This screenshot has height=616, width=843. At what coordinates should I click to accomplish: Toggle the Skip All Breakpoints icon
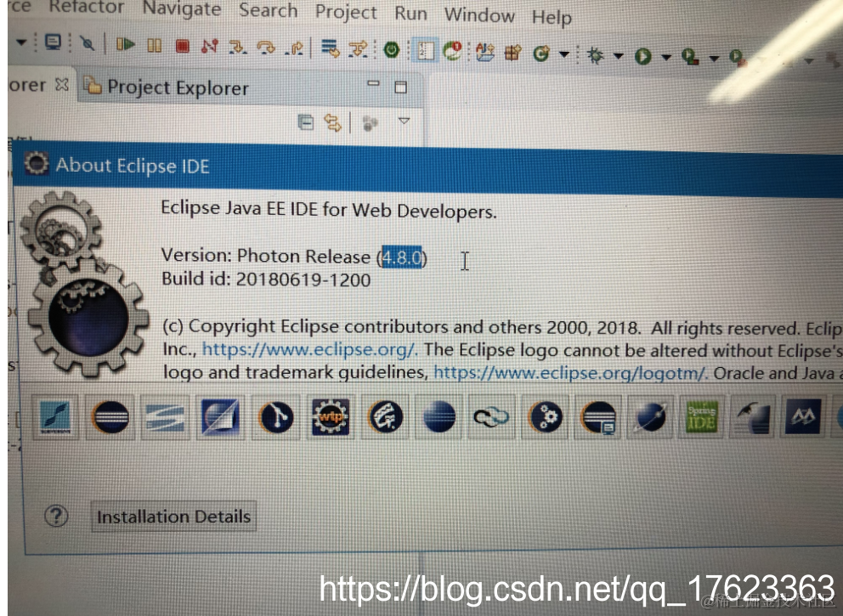click(x=87, y=43)
